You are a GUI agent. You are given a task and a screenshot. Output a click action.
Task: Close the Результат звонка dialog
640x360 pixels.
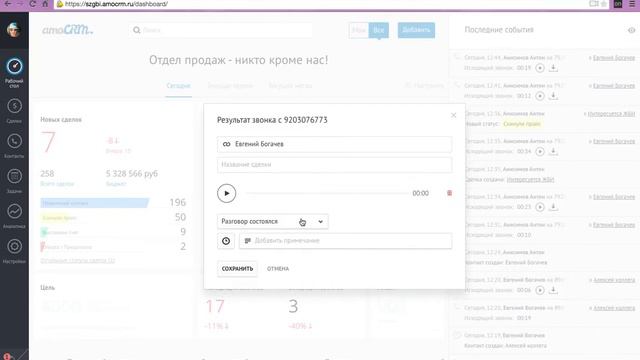click(x=453, y=115)
